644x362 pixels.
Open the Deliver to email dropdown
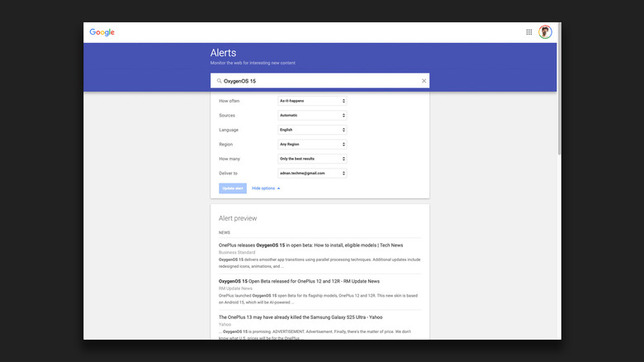pos(312,174)
